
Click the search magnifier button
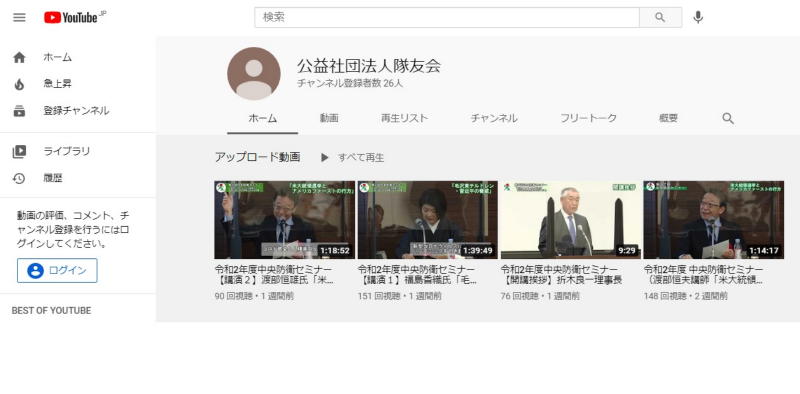tap(660, 17)
